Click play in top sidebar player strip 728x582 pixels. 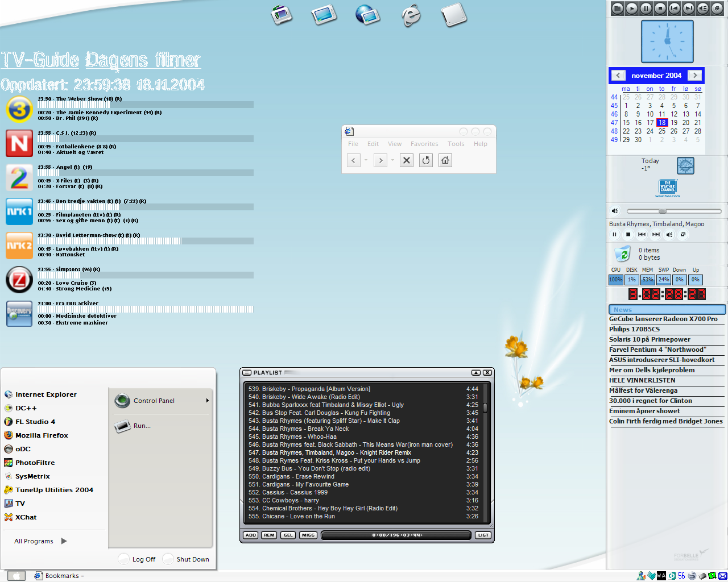632,8
